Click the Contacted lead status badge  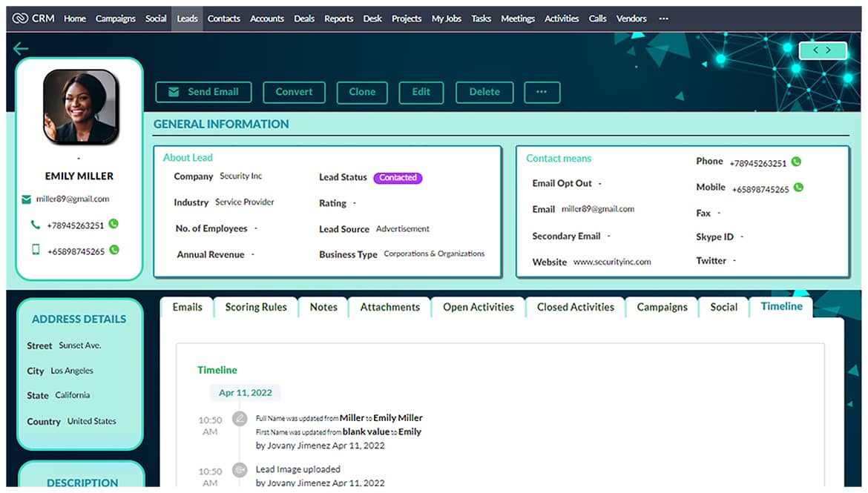coord(398,178)
